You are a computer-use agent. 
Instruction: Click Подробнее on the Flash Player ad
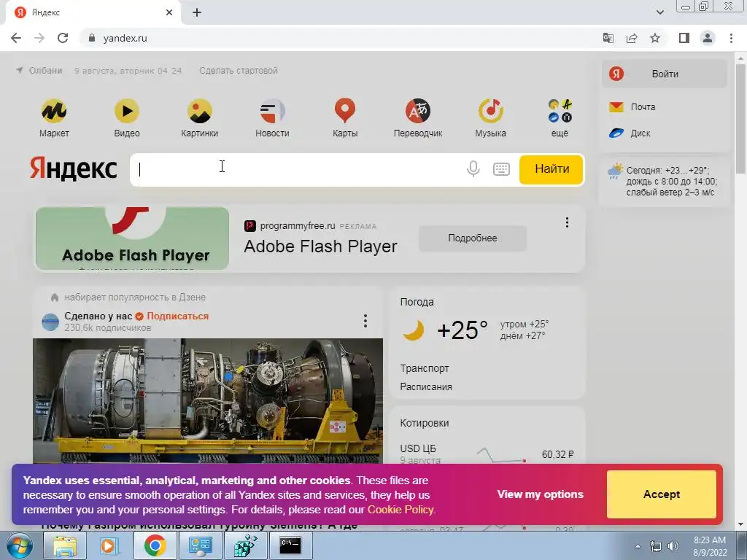click(472, 238)
